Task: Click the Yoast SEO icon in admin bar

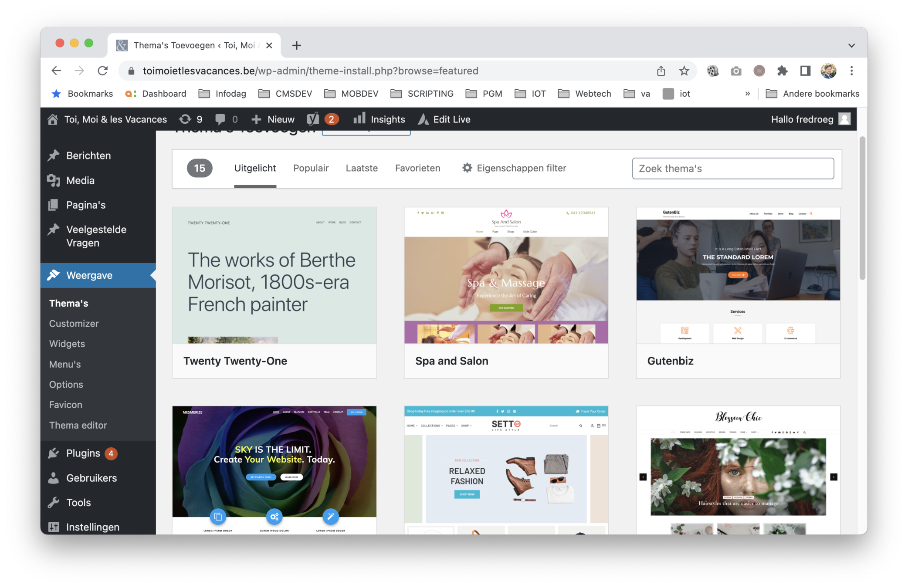Action: click(313, 119)
